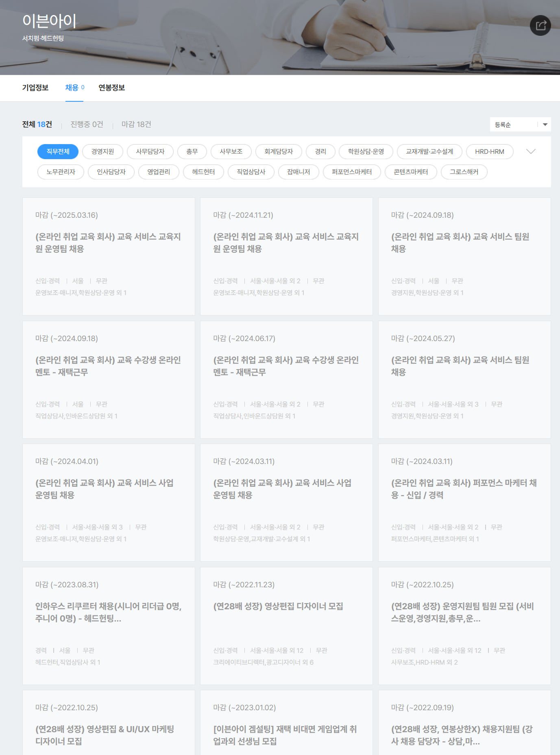Open the 인하우스 리쿠르터 채용 posting
Screen dimensions: 560x755
tap(109, 626)
